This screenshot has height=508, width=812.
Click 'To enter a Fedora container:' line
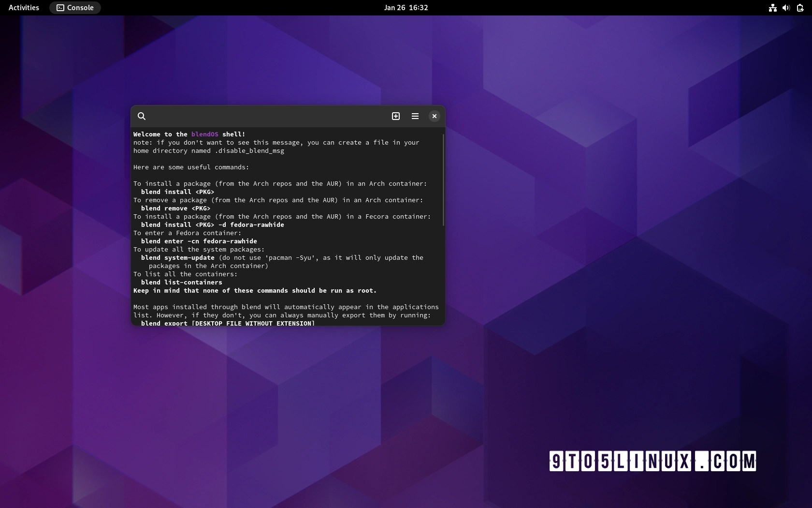pos(188,233)
